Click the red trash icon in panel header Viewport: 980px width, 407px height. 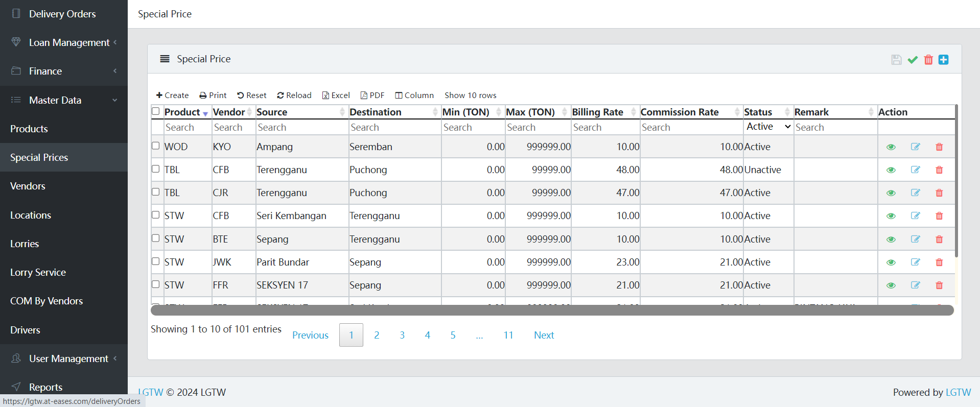point(928,60)
